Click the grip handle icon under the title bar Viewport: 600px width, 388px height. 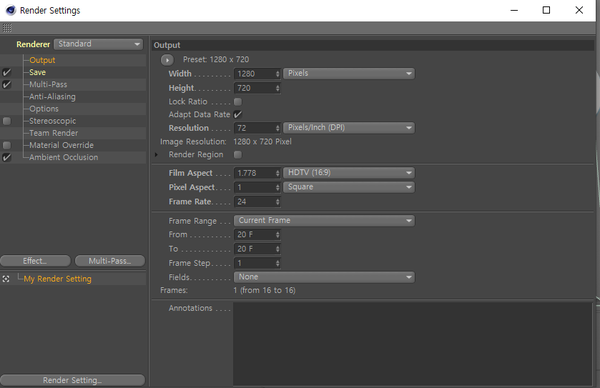point(7,28)
